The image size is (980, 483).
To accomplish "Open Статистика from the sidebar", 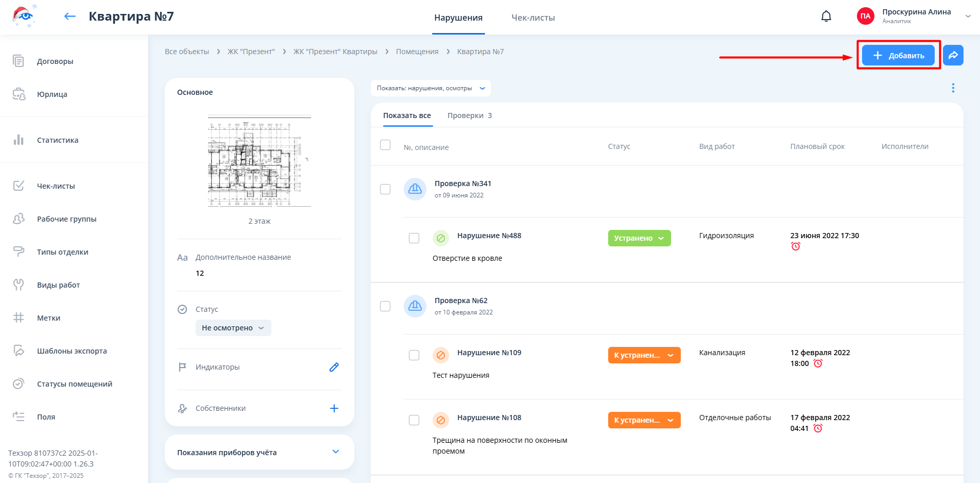I will [57, 140].
